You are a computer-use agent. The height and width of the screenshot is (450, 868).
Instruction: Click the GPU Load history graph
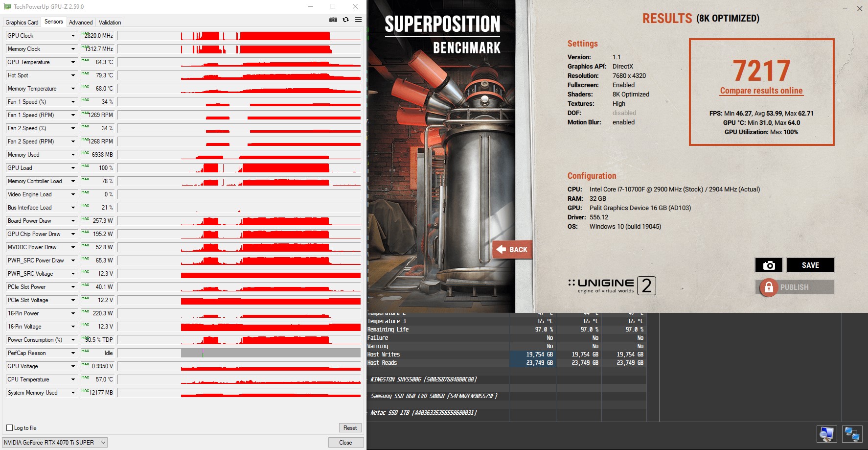(239, 168)
